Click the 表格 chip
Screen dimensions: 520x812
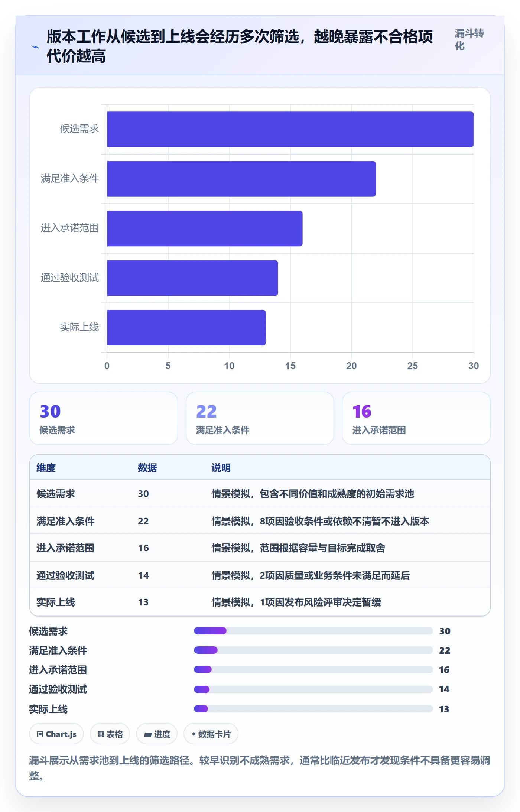pyautogui.click(x=110, y=734)
